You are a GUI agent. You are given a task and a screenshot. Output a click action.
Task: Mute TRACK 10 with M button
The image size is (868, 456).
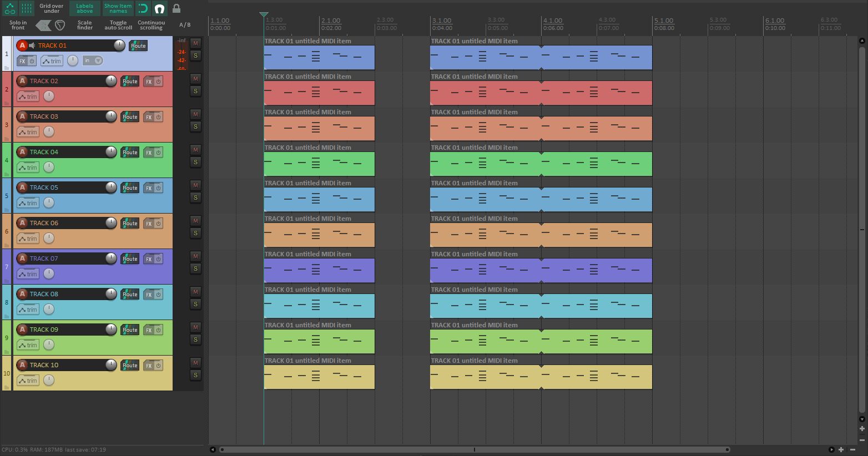tap(195, 363)
